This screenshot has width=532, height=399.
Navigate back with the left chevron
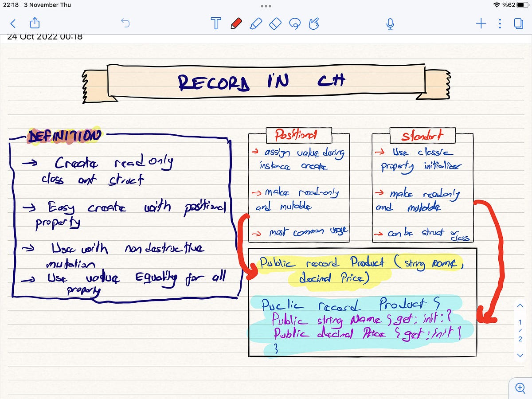coord(13,23)
